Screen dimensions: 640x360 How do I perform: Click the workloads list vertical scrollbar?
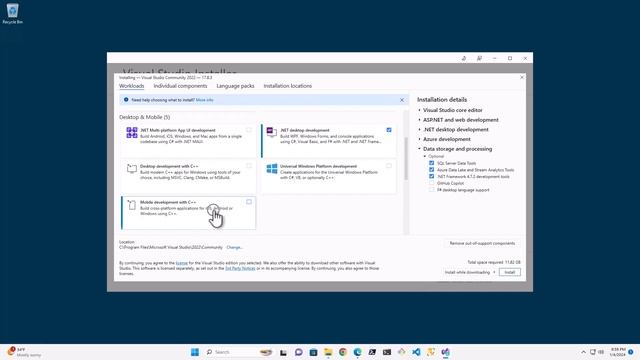click(x=406, y=158)
